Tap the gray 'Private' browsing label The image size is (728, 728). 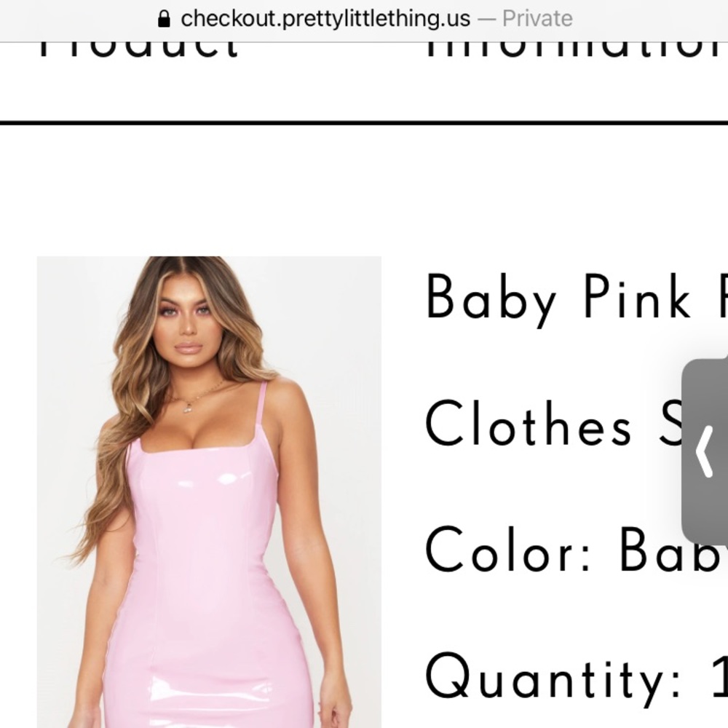(537, 19)
